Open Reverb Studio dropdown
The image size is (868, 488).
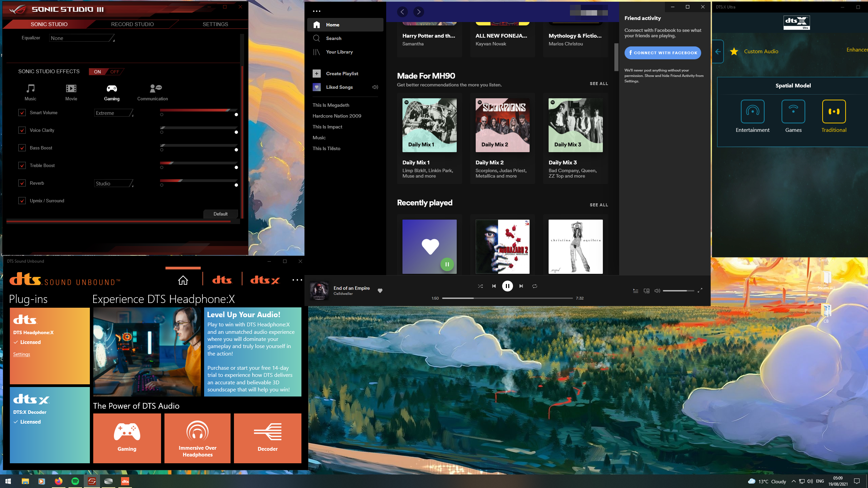tap(114, 183)
